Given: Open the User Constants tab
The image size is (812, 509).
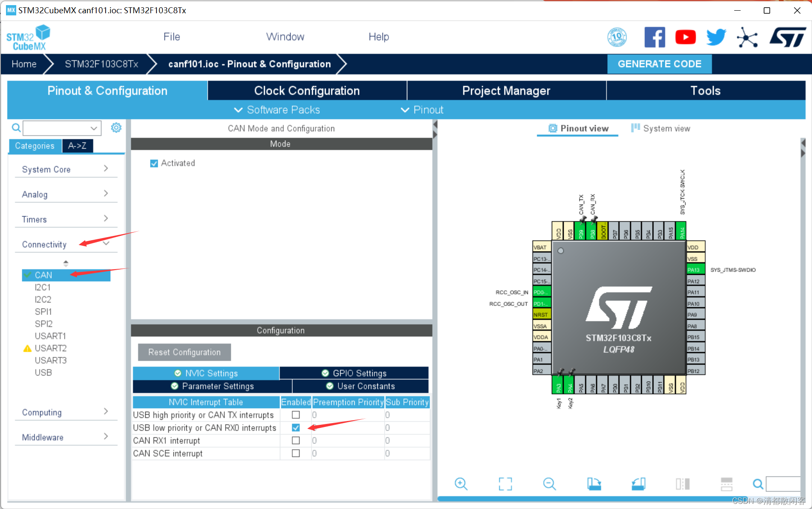Looking at the screenshot, I should pyautogui.click(x=361, y=386).
